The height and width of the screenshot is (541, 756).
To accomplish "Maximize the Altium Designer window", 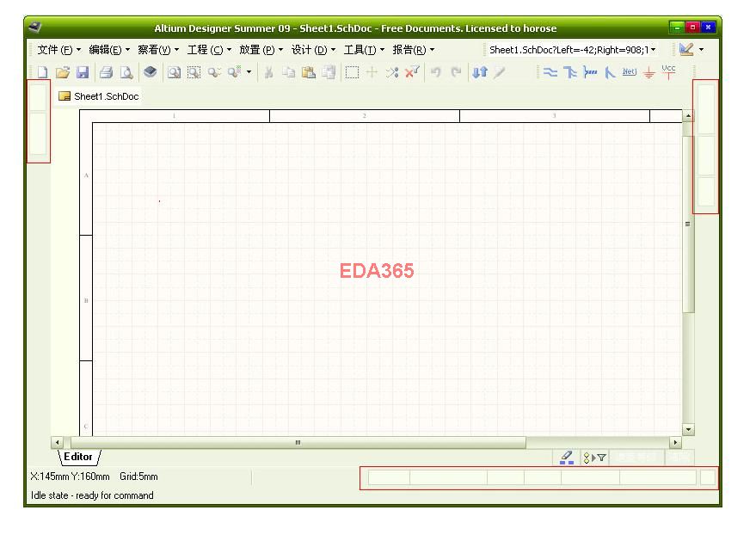I will click(x=693, y=28).
